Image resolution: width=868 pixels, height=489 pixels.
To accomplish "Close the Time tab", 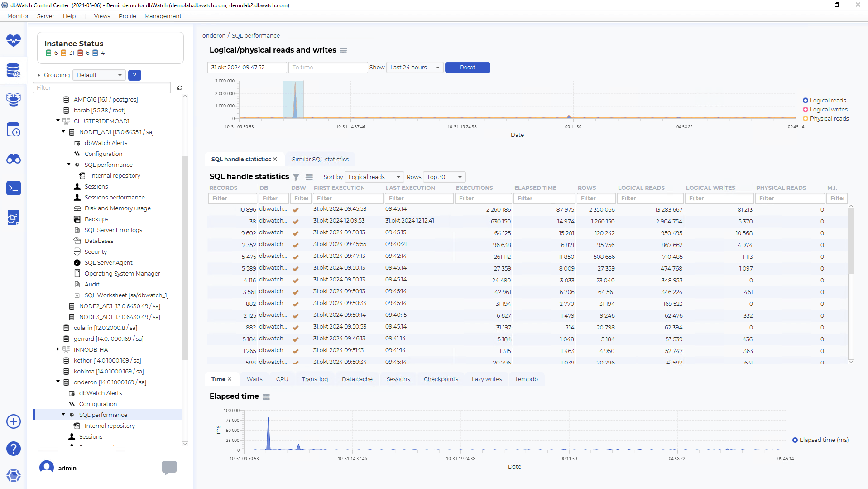I will (x=230, y=379).
